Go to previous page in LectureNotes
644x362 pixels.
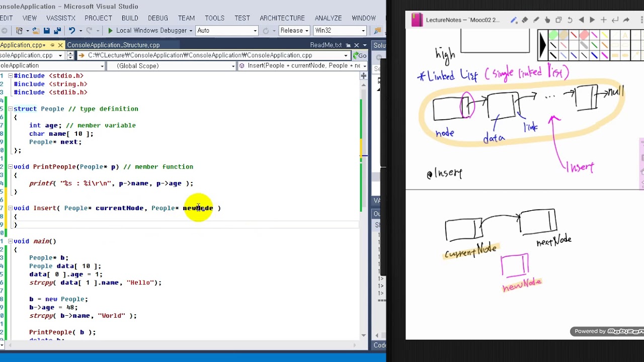[x=581, y=20]
